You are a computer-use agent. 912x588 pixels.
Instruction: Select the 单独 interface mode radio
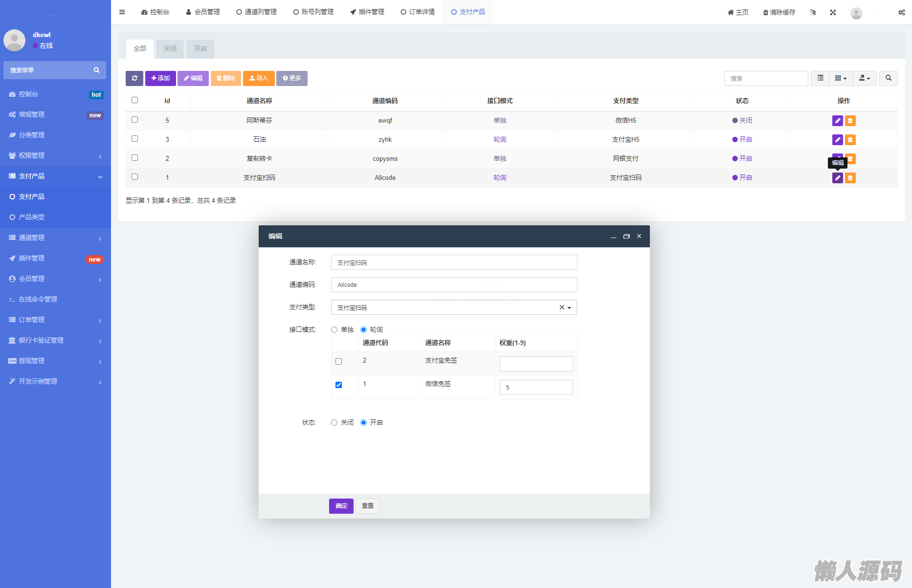click(334, 330)
